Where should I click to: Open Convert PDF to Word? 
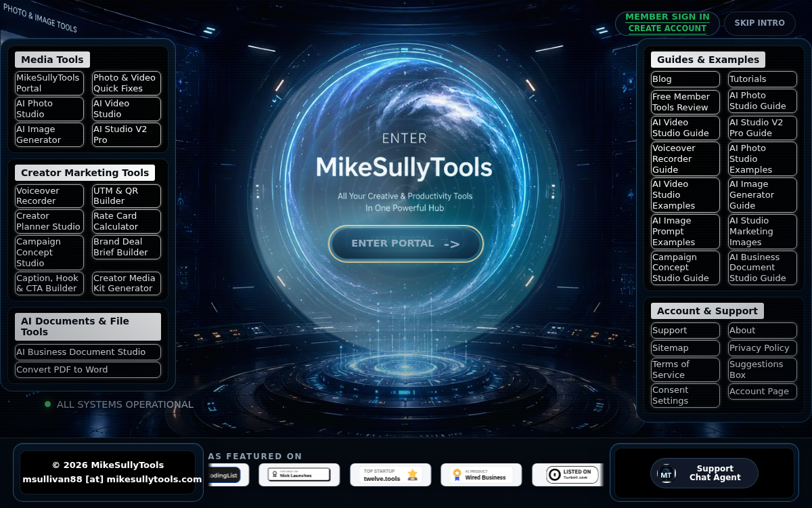pos(88,370)
